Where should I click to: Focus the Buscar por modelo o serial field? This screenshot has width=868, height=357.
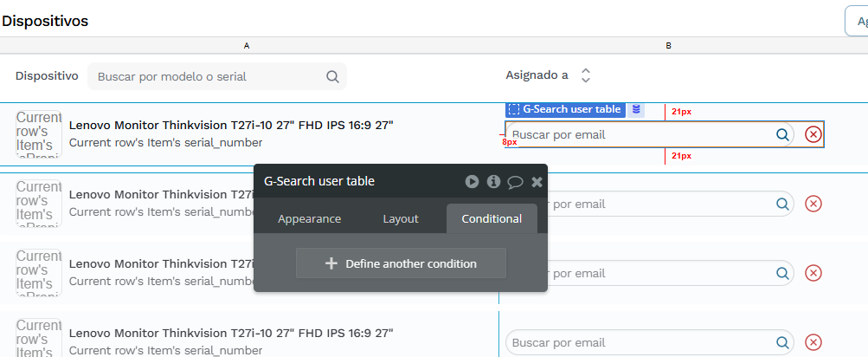coord(217,76)
